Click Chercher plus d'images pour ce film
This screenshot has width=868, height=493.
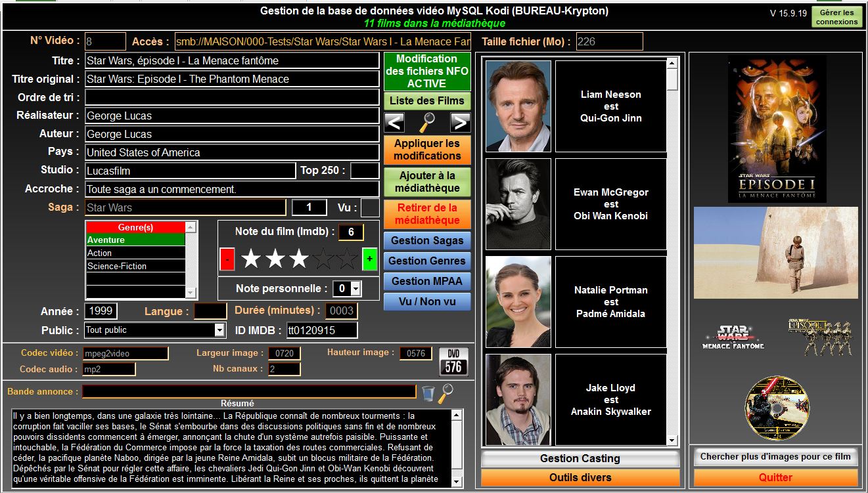pyautogui.click(x=775, y=456)
